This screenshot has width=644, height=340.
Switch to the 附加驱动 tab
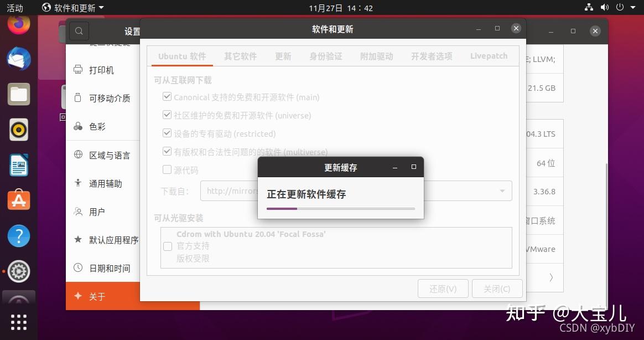pyautogui.click(x=377, y=56)
